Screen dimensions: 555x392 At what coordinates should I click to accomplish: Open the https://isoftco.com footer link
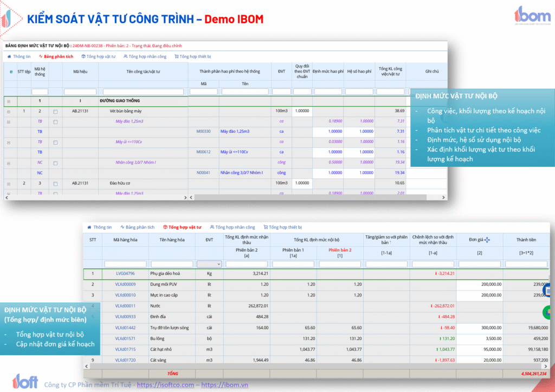pos(165,385)
